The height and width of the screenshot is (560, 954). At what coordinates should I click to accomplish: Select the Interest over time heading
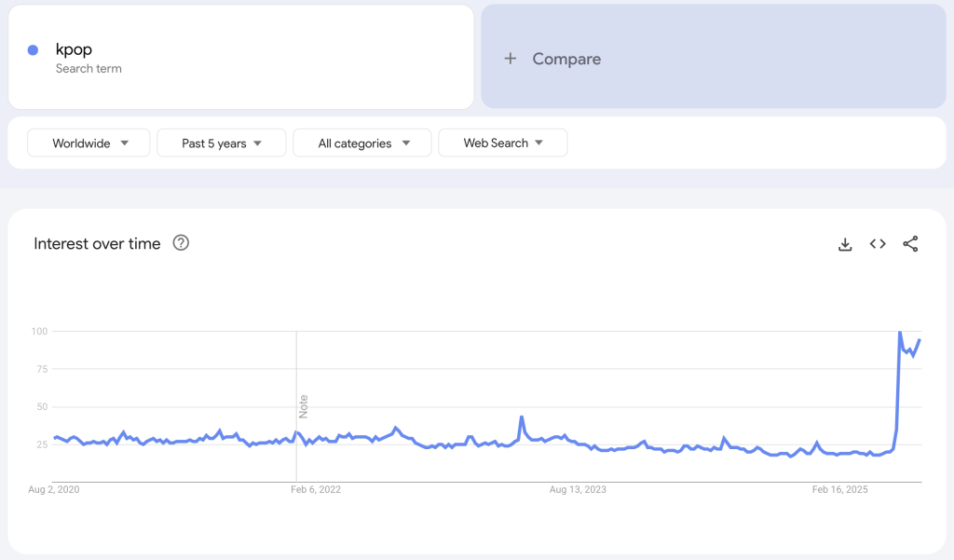[x=99, y=243]
